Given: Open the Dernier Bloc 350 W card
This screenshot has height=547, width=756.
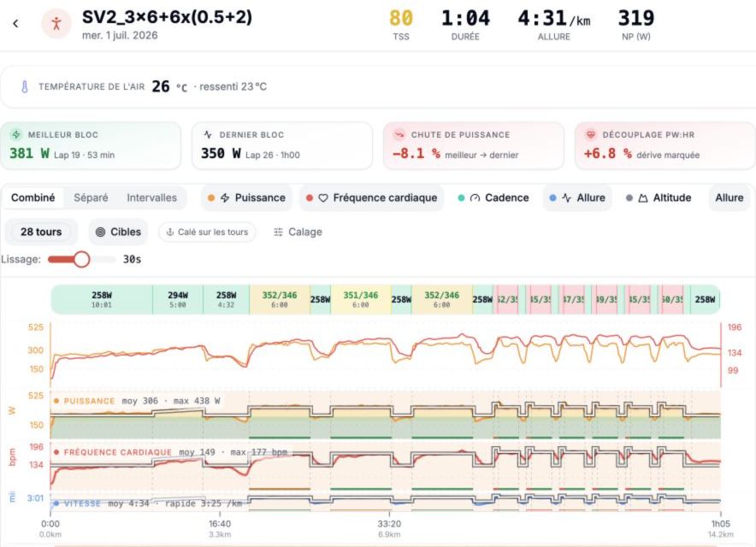Looking at the screenshot, I should [282, 145].
